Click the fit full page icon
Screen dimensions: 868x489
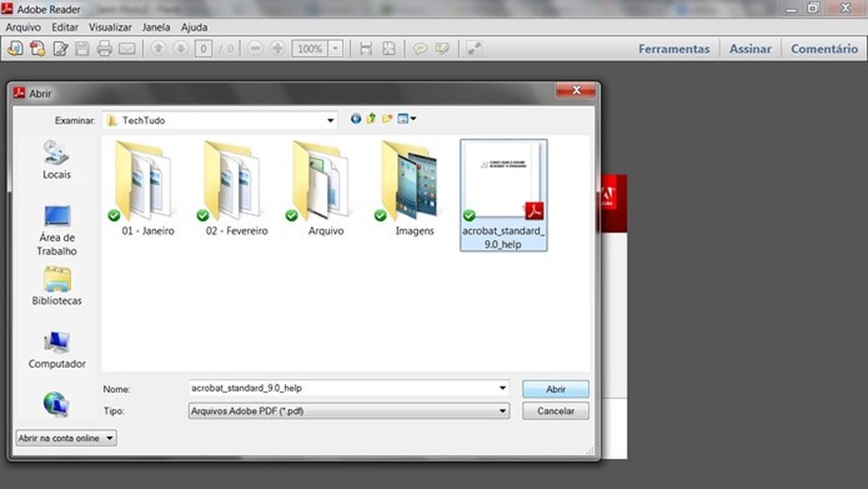pos(389,49)
